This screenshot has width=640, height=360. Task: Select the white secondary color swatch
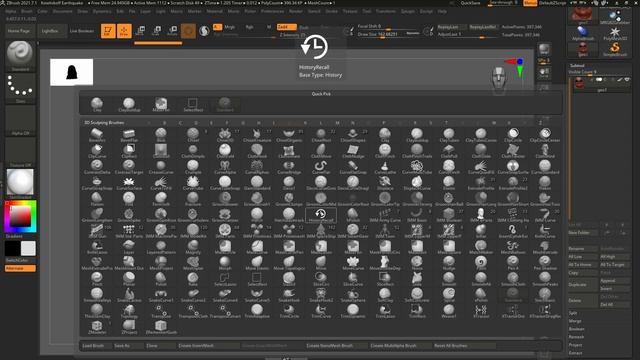click(x=28, y=248)
